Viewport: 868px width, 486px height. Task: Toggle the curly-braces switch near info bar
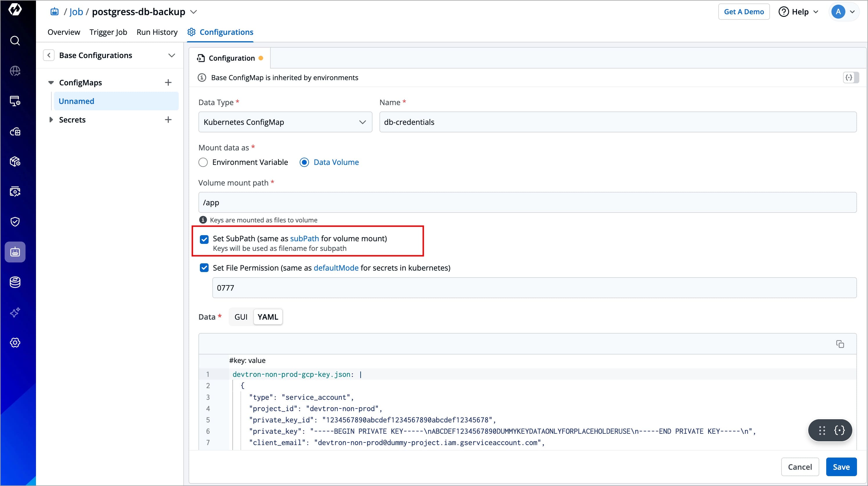[851, 78]
